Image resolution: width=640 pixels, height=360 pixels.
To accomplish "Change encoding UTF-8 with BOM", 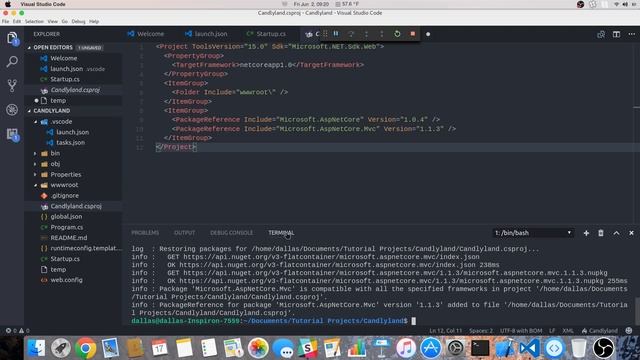I will coord(521,331).
